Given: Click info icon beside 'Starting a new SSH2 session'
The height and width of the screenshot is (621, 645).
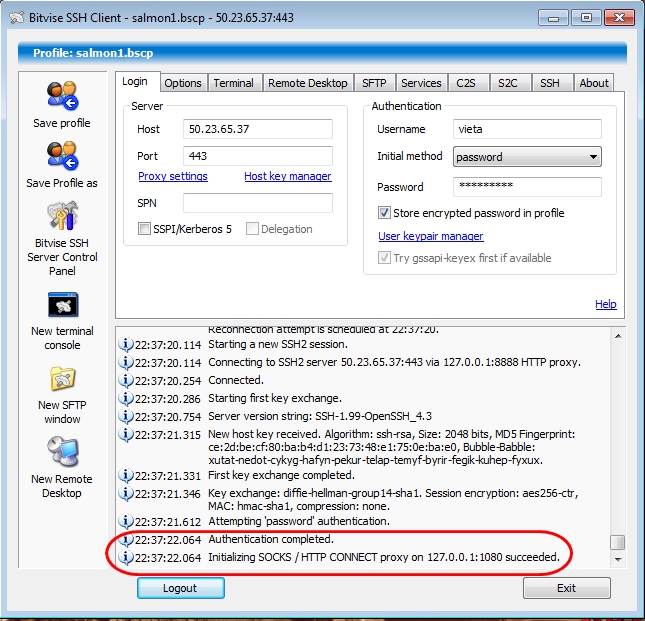Looking at the screenshot, I should pos(125,344).
